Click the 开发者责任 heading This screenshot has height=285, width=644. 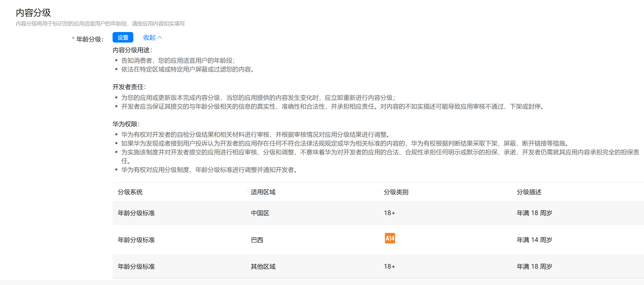pyautogui.click(x=129, y=87)
